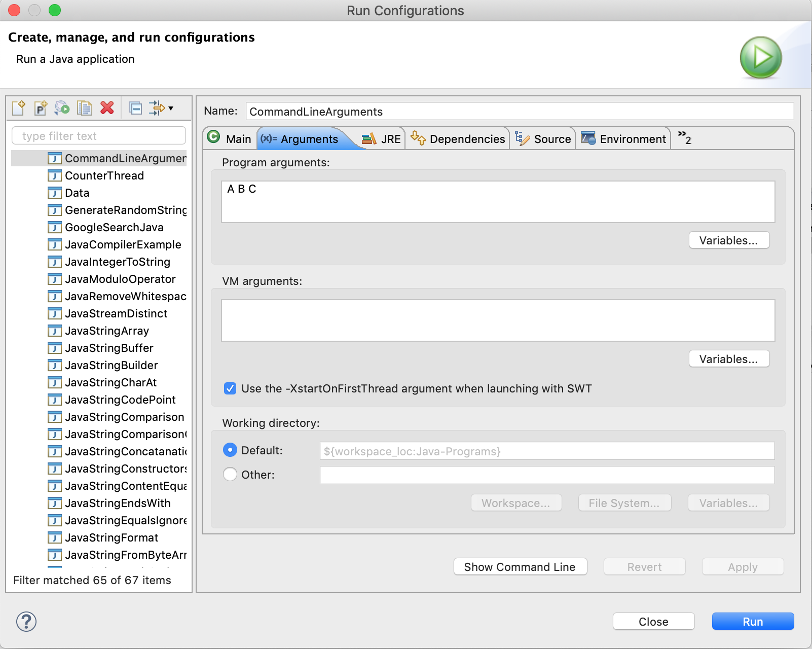Show hidden tabs via overflow chevron
Viewport: 812px width, 649px height.
coord(685,137)
